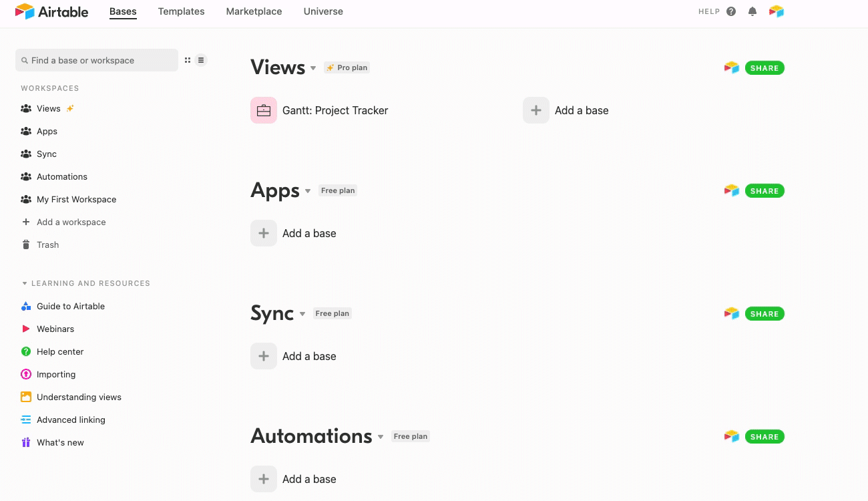Image resolution: width=868 pixels, height=501 pixels.
Task: Click the Webinars play icon
Action: [x=26, y=329]
